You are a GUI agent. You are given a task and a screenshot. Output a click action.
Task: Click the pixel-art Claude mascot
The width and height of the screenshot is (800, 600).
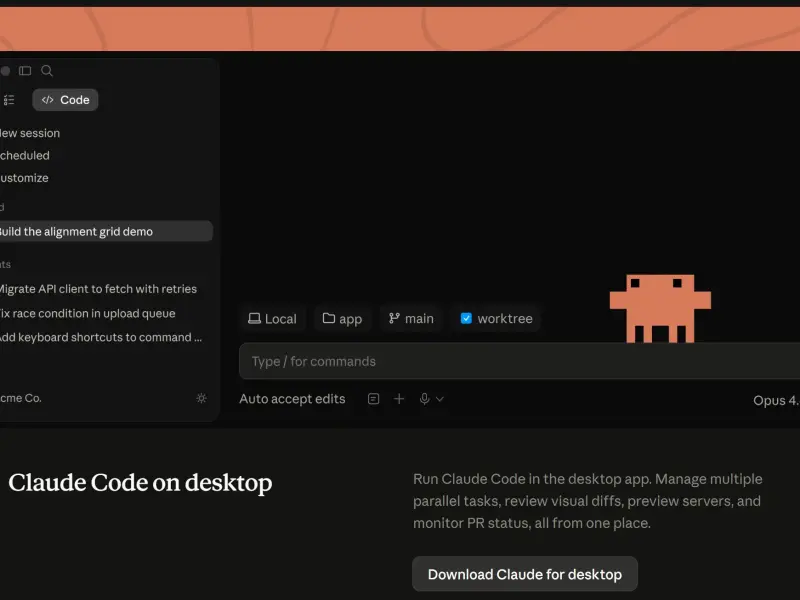(x=660, y=309)
